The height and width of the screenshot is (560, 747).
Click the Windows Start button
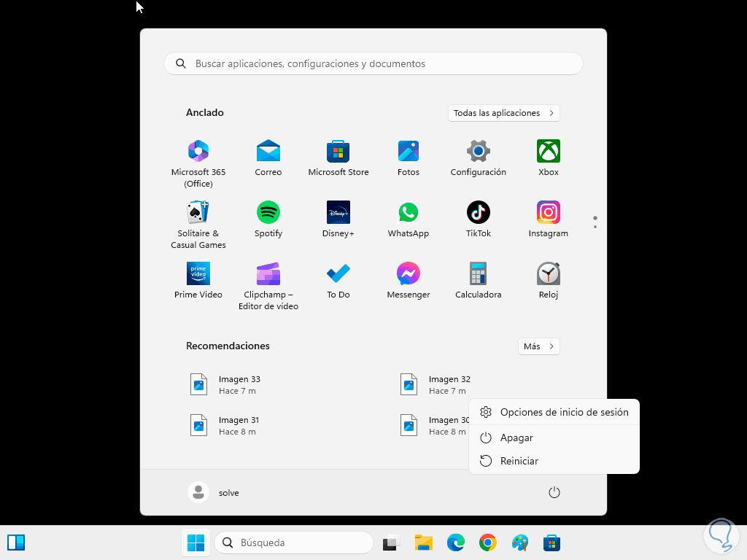coord(196,542)
